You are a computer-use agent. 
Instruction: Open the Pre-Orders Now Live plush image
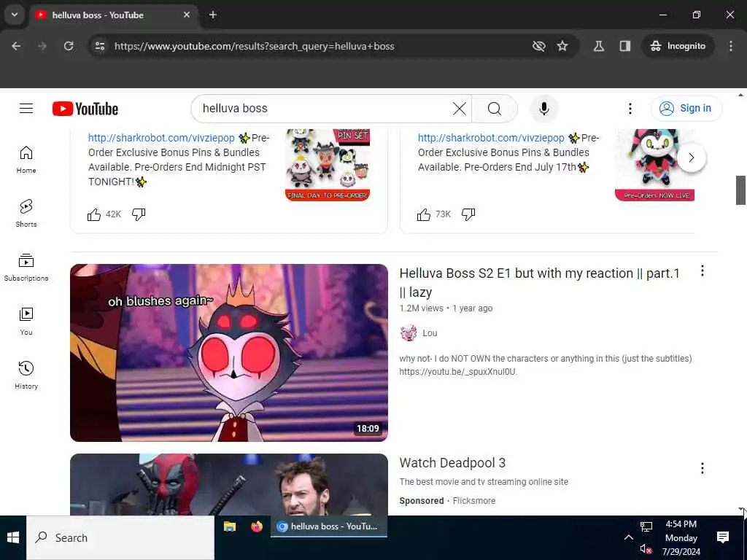click(x=654, y=166)
